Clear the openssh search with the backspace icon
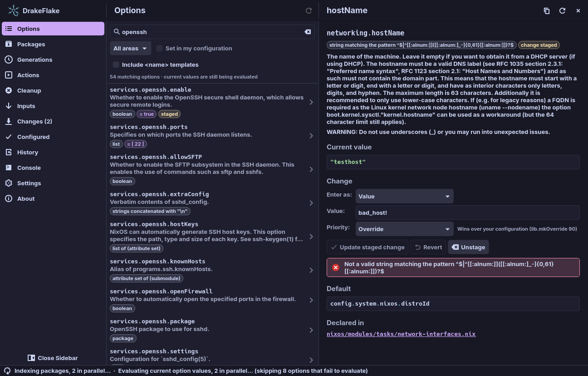Viewport: 588px width, 376px height. click(x=308, y=32)
